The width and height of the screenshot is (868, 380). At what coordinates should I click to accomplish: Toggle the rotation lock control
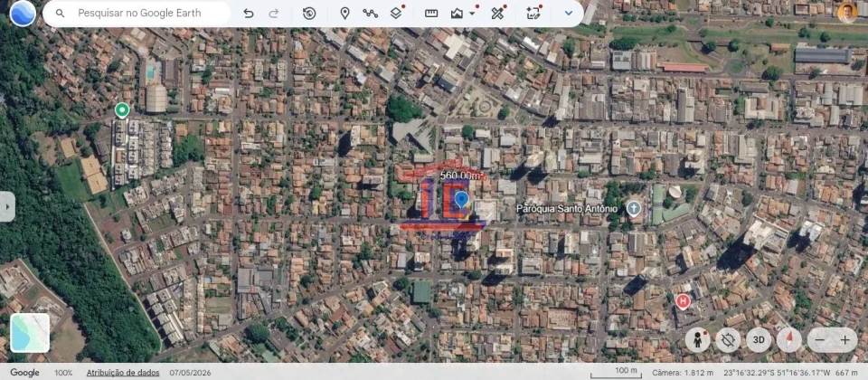pyautogui.click(x=728, y=340)
